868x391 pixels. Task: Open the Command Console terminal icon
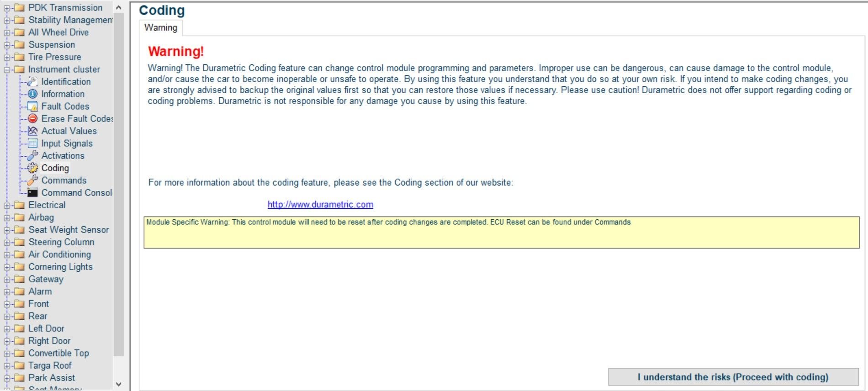pos(32,193)
